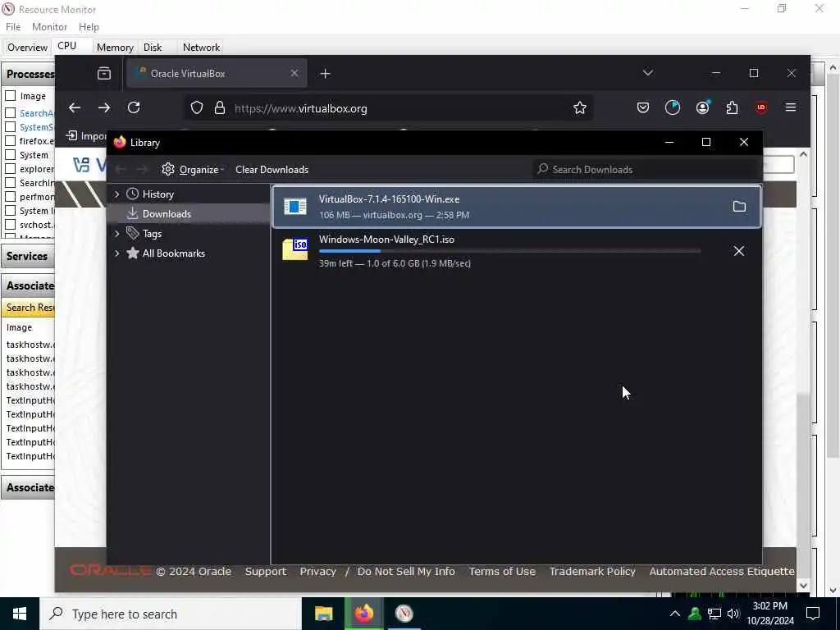
Task: Focus the Search Downloads field
Action: point(646,169)
